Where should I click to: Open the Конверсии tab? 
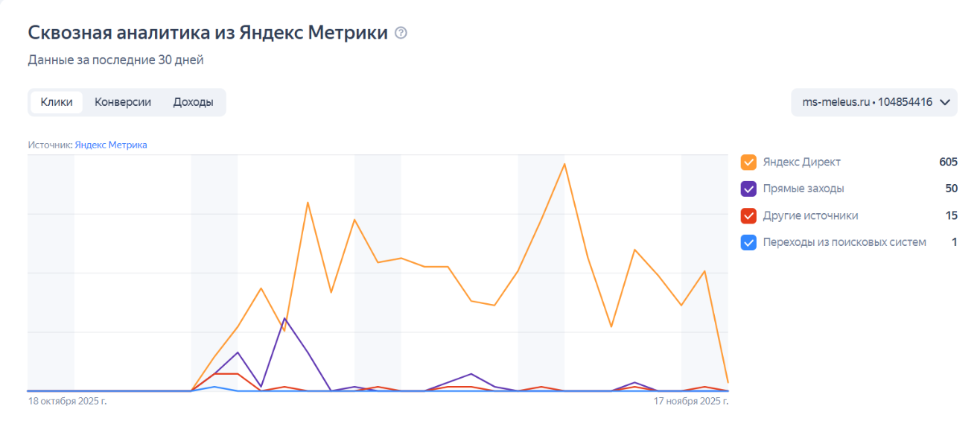click(123, 102)
